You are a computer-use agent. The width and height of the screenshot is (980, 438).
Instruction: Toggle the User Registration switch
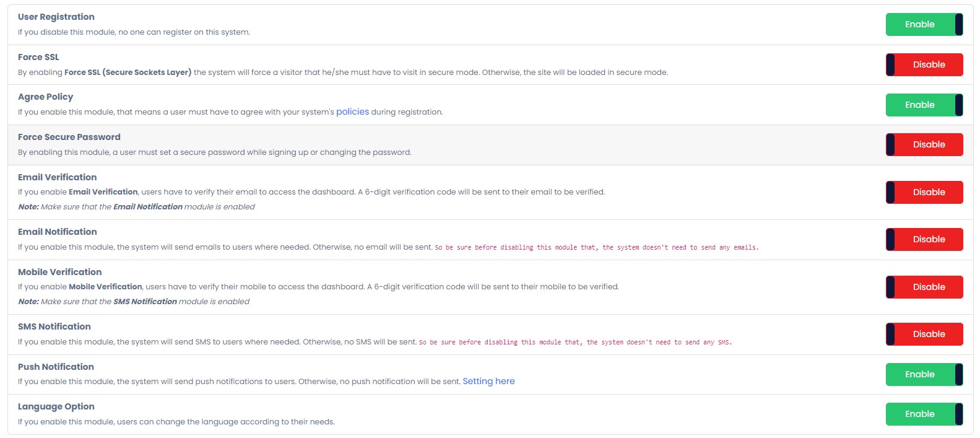924,25
